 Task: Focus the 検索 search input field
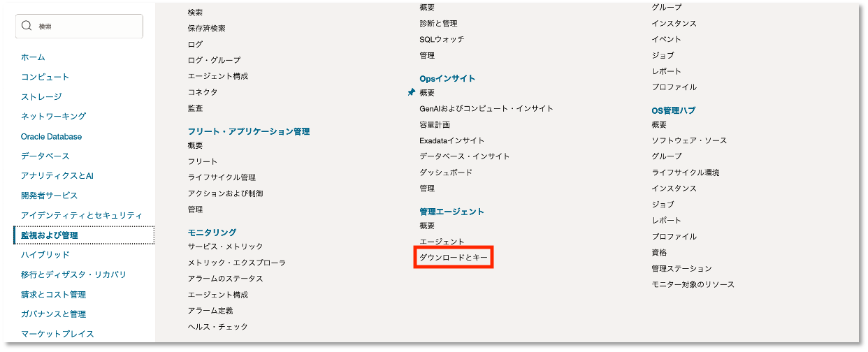click(x=87, y=26)
